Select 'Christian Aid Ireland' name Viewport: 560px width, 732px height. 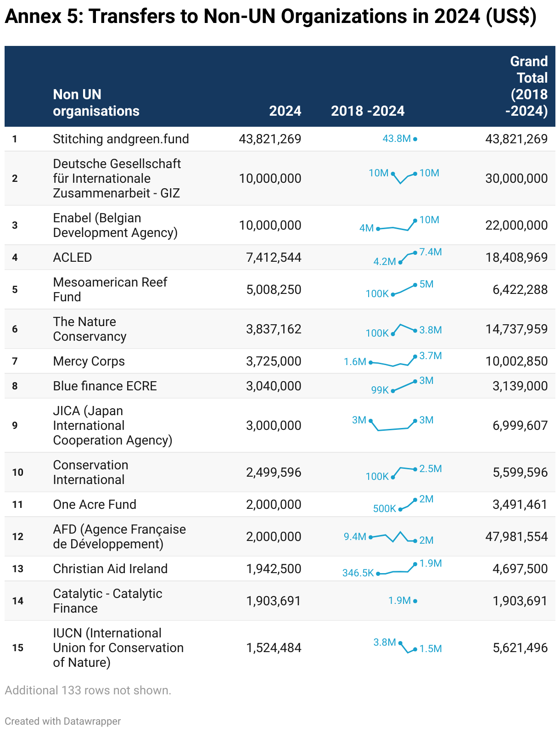tap(110, 569)
